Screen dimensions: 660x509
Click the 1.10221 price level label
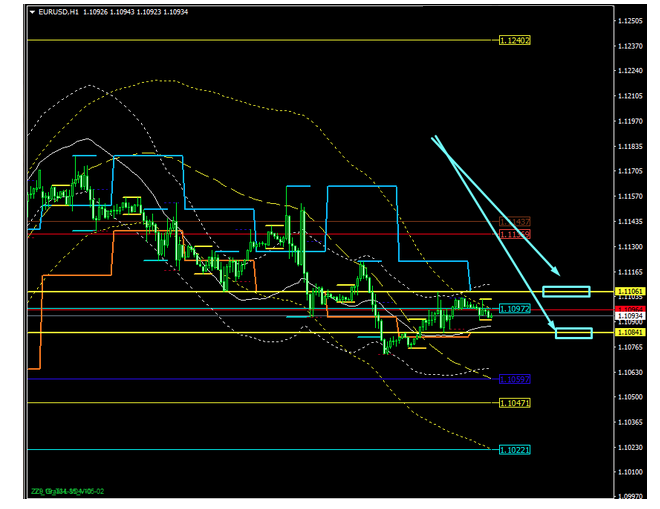tap(514, 449)
